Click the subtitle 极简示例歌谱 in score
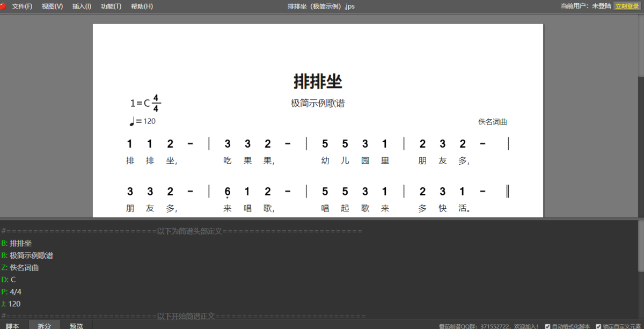Image resolution: width=644 pixels, height=329 pixels. click(x=318, y=103)
